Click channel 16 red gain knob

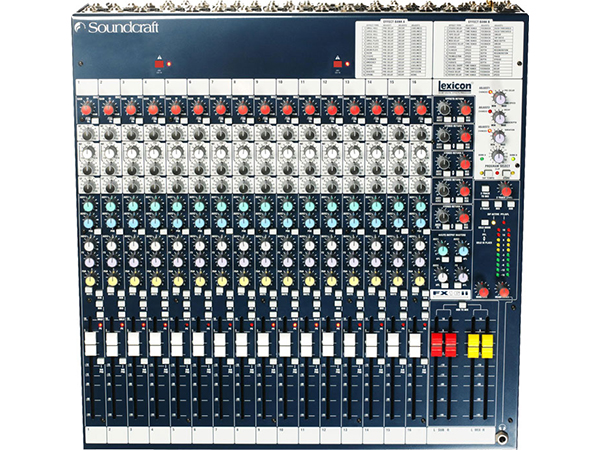point(420,108)
